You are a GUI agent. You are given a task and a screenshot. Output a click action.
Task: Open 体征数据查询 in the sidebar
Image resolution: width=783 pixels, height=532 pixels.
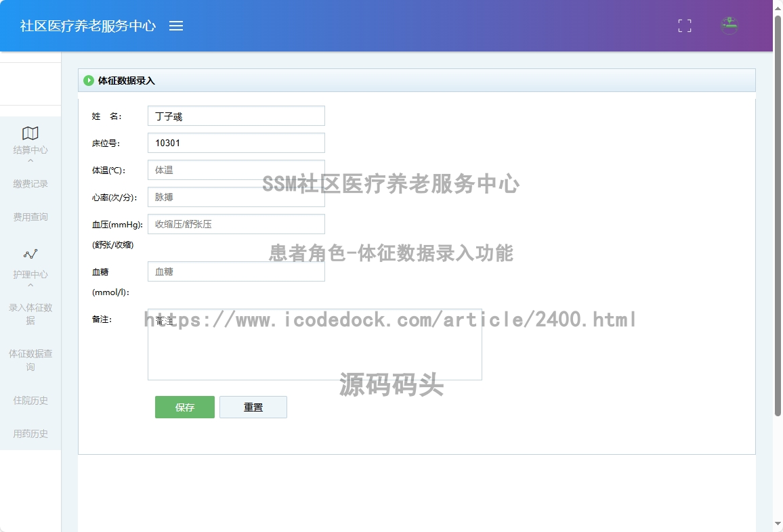coord(30,360)
